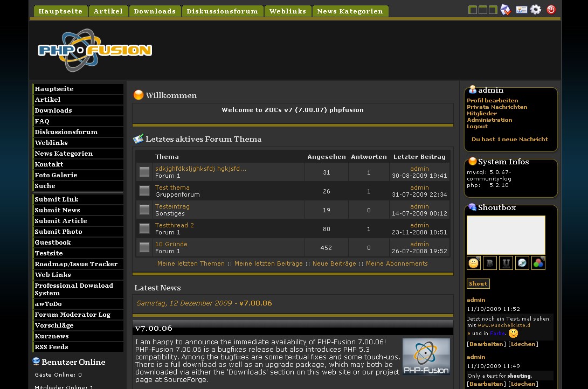Viewport: 588px width, 389px height.
Task: Click the PHP-Fusion news thumbnail image
Action: pos(426,356)
